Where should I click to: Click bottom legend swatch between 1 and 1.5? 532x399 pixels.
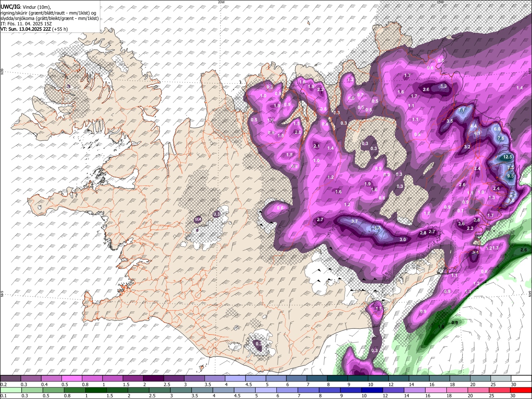click(96, 390)
